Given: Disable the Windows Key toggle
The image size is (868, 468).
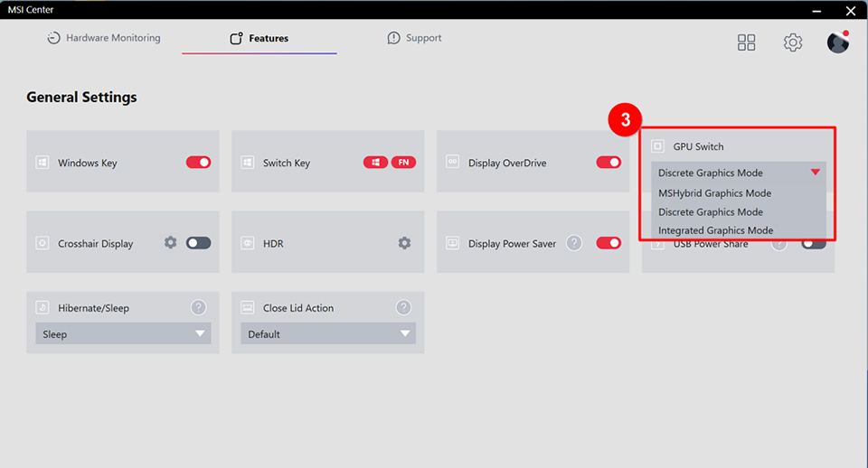Looking at the screenshot, I should pyautogui.click(x=198, y=163).
